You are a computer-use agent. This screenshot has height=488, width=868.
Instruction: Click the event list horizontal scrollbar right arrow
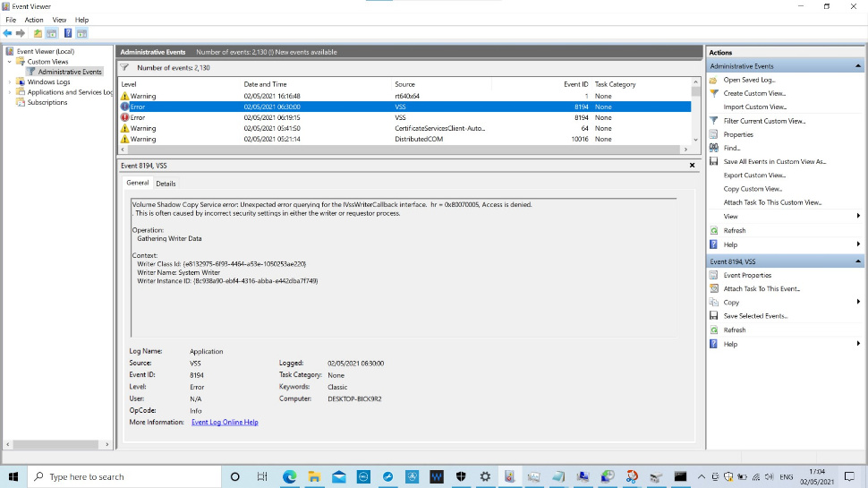pyautogui.click(x=685, y=149)
